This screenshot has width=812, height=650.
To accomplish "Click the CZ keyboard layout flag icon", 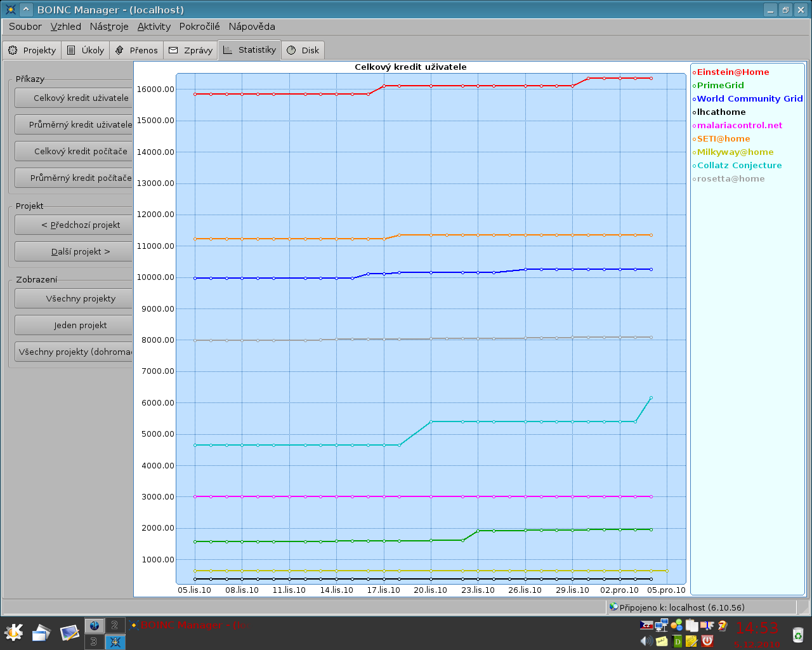I will click(646, 625).
